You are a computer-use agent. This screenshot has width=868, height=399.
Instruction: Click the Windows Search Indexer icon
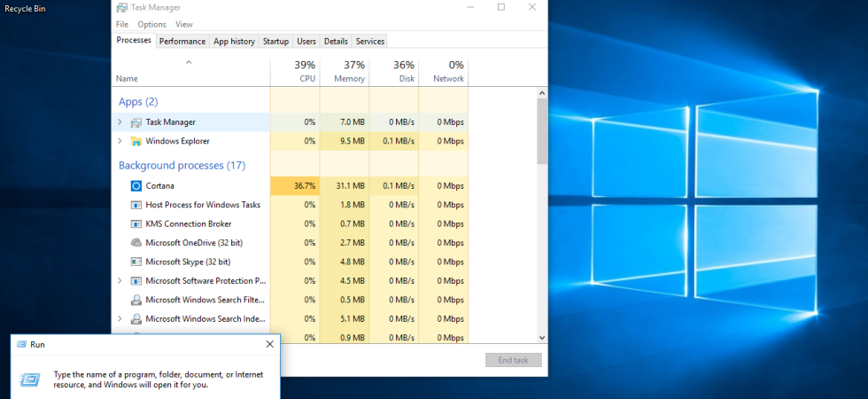[136, 319]
